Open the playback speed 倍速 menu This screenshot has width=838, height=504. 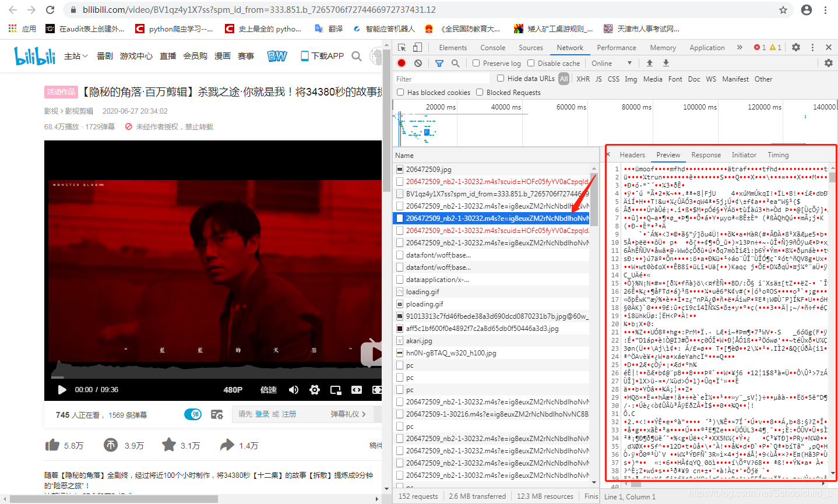coord(269,390)
